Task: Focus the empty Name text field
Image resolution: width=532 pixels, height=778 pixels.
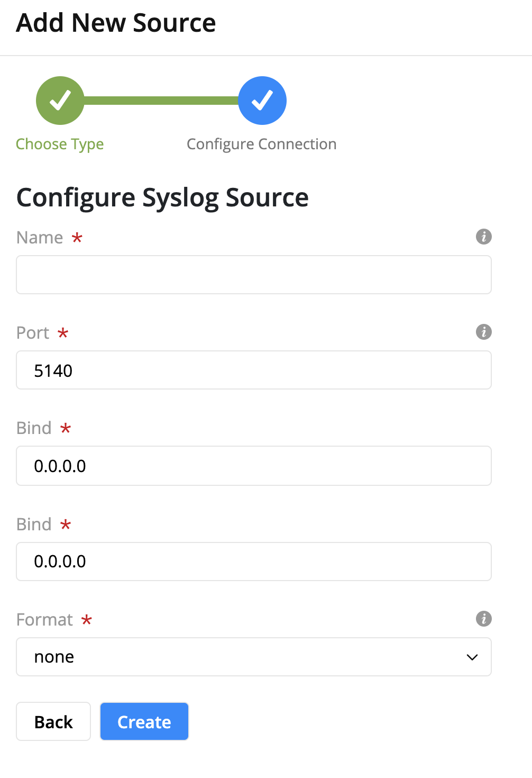Action: click(254, 275)
